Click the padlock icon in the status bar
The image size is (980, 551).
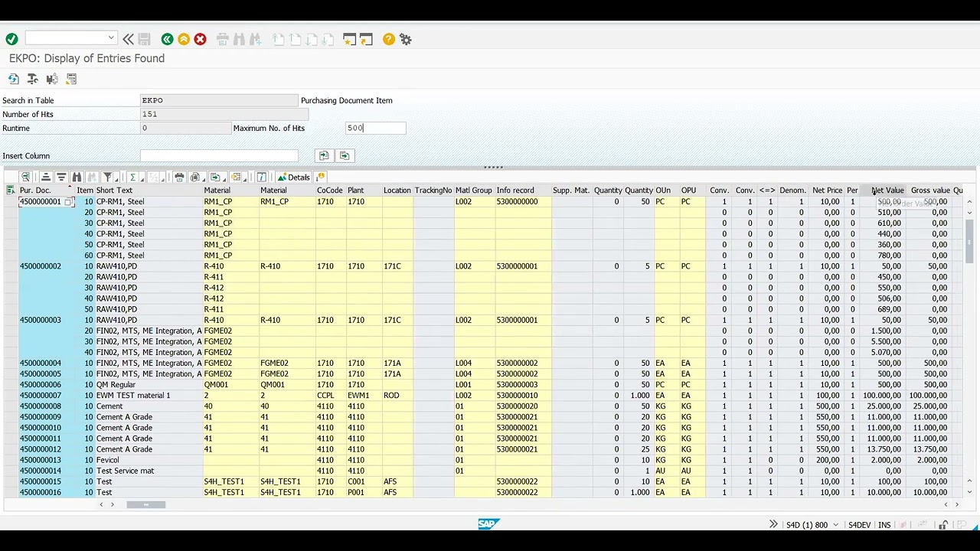click(943, 525)
